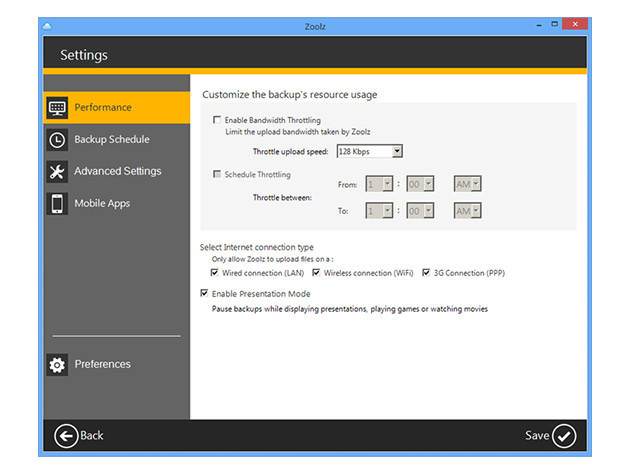Click the Preferences gear icon
The image size is (630, 473).
click(58, 365)
